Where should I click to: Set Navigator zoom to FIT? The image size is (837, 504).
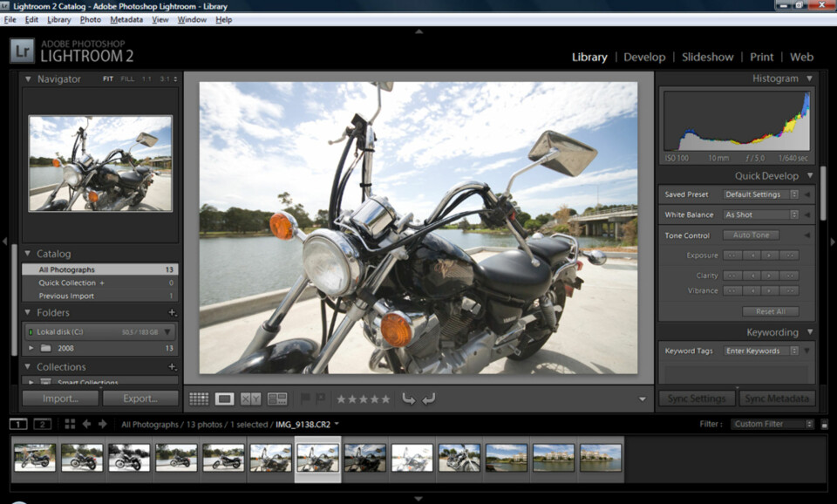pos(108,79)
